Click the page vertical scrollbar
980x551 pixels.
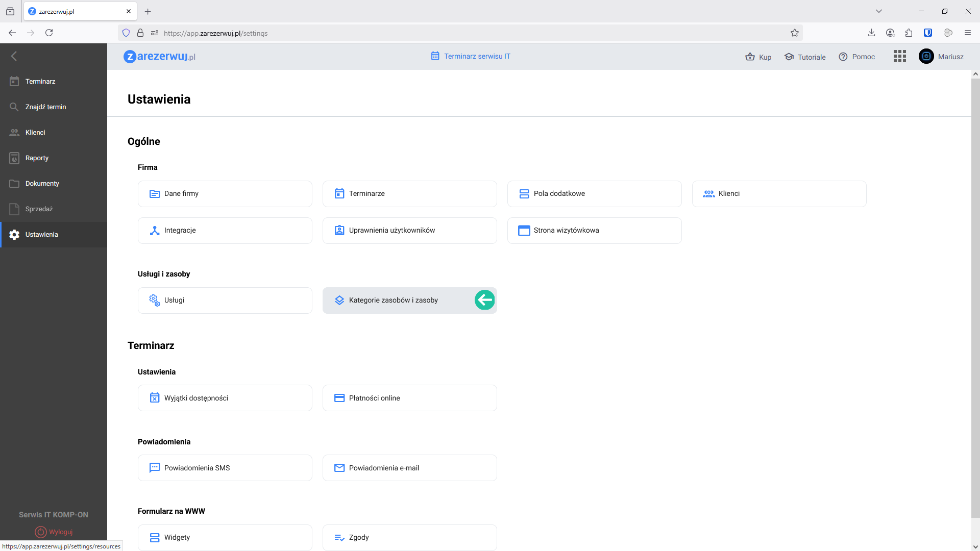[x=975, y=298]
